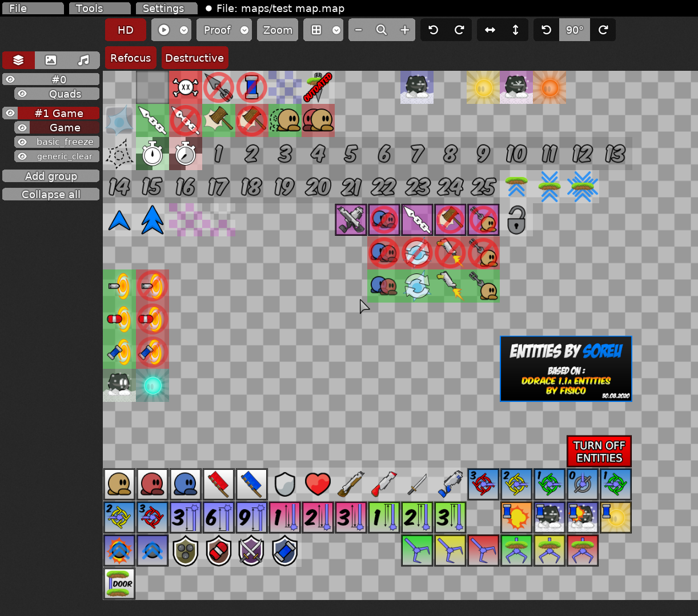Pick the grey unlock padlock tile
Screen dimensions: 698x616
point(516,220)
